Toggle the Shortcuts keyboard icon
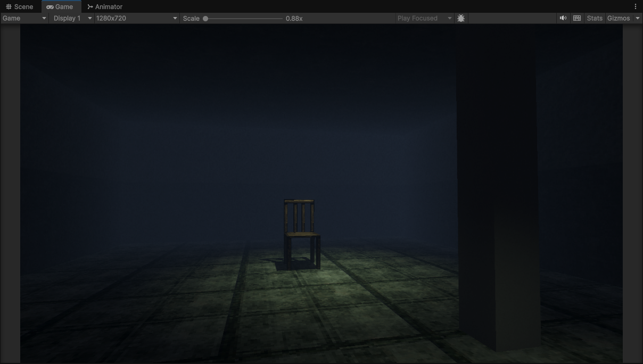Screen dimensions: 643x364 [x=576, y=18]
